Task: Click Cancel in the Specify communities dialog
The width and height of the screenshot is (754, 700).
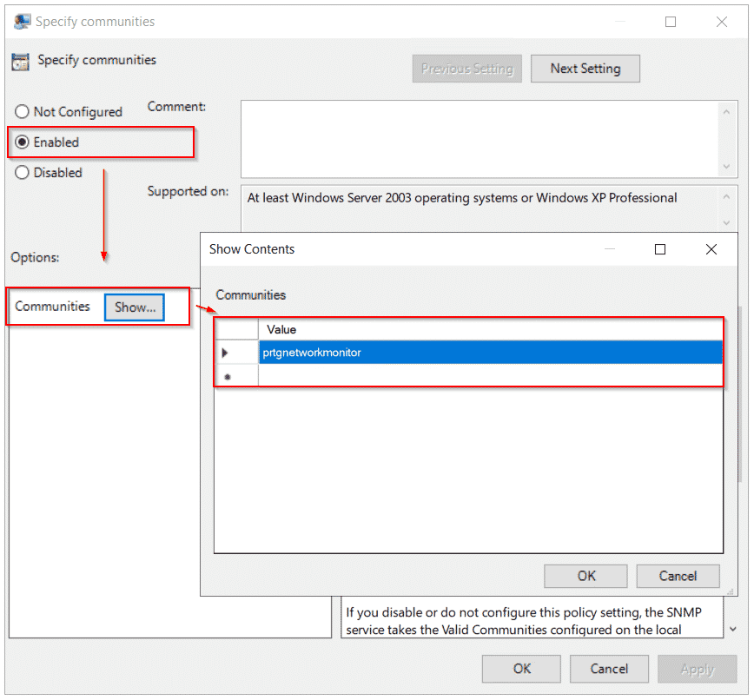Action: coord(609,669)
